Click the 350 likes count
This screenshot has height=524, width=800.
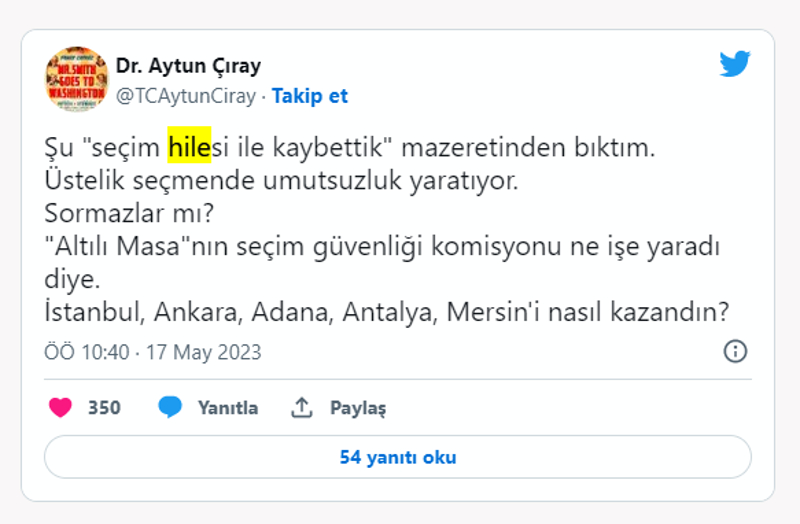click(x=104, y=408)
